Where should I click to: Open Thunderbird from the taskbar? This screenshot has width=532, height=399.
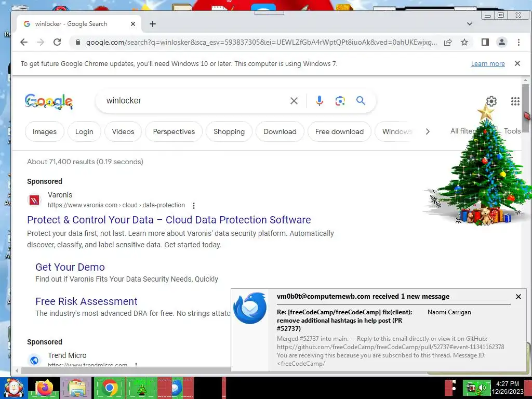coord(176,388)
